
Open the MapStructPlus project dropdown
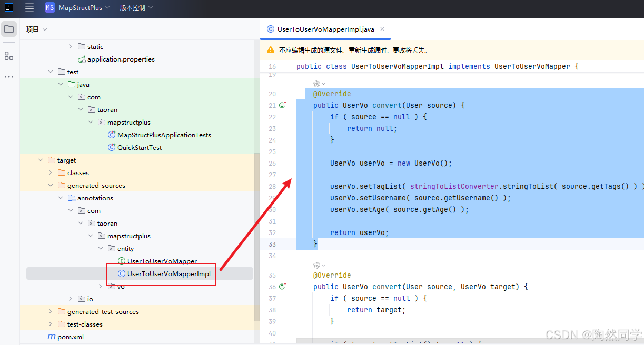(x=84, y=7)
